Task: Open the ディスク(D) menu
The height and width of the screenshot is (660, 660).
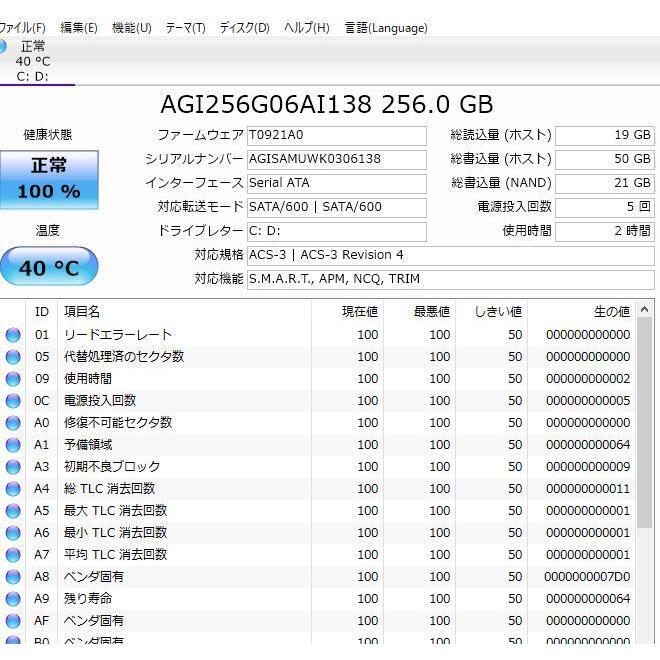Action: pyautogui.click(x=244, y=28)
